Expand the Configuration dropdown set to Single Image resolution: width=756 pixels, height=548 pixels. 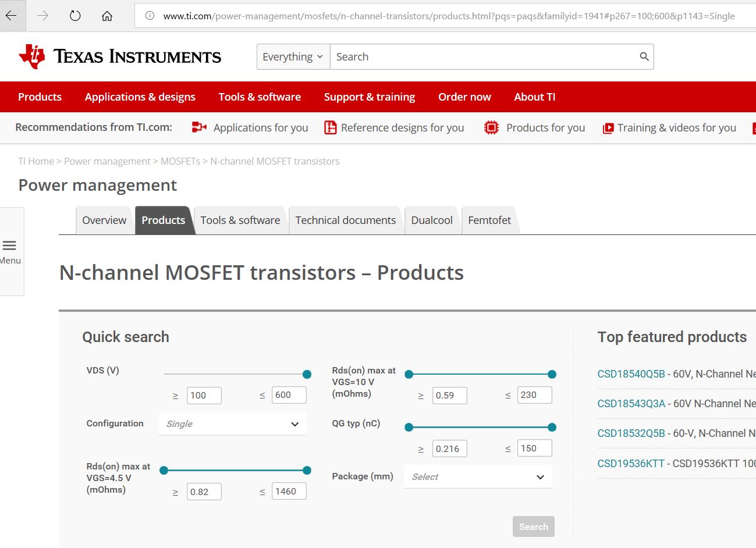pyautogui.click(x=233, y=424)
